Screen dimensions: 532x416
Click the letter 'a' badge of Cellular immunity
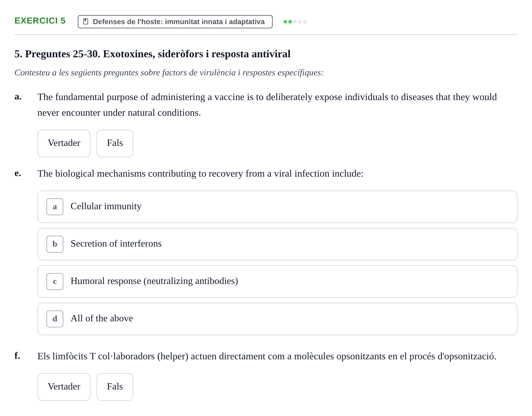[55, 207]
